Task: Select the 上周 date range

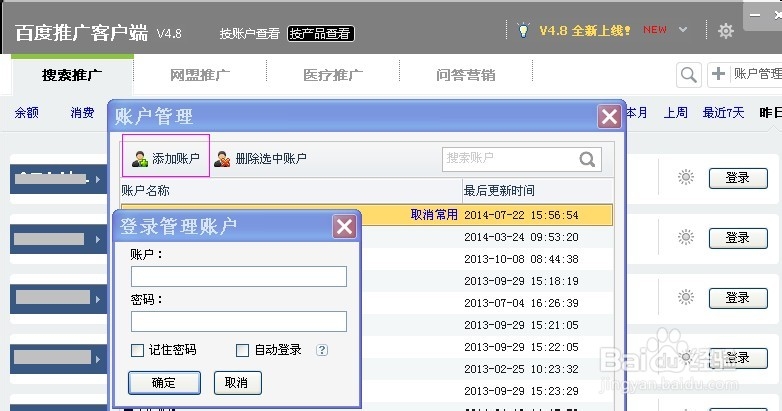Action: (x=675, y=113)
